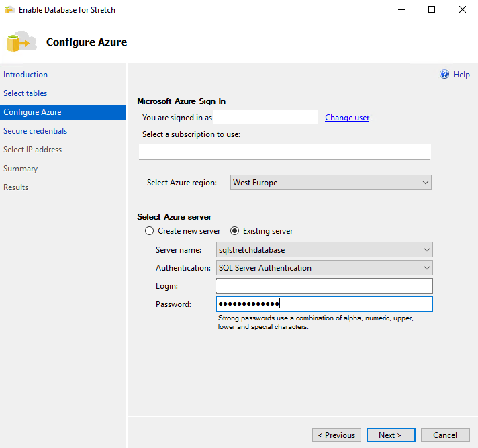Open the Azure region dropdown
This screenshot has width=478, height=448.
(330, 183)
